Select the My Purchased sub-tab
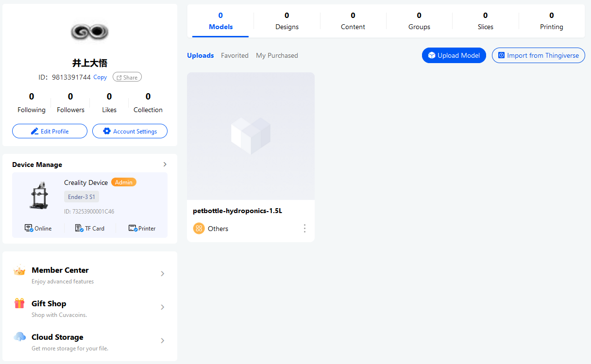591x364 pixels. (x=277, y=55)
